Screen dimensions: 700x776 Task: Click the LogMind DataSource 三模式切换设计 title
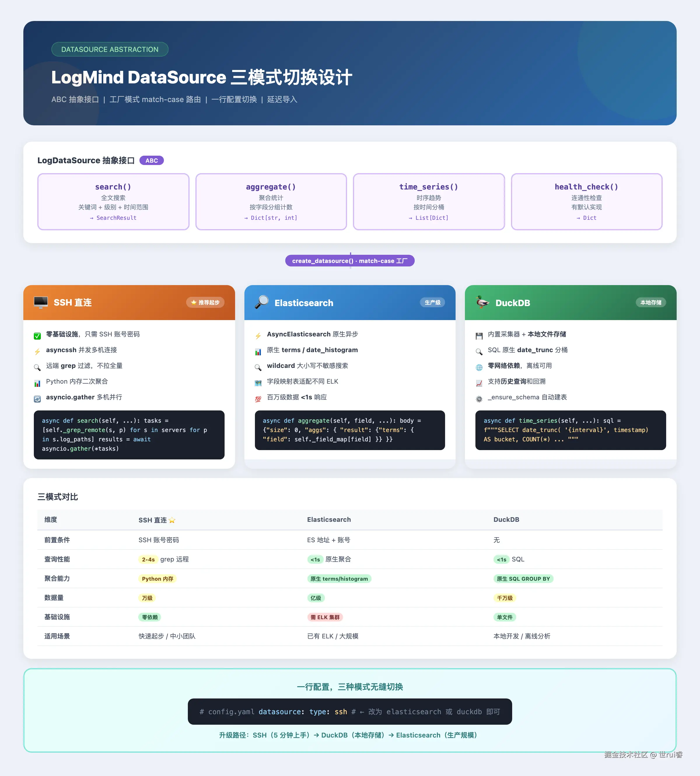pyautogui.click(x=202, y=77)
